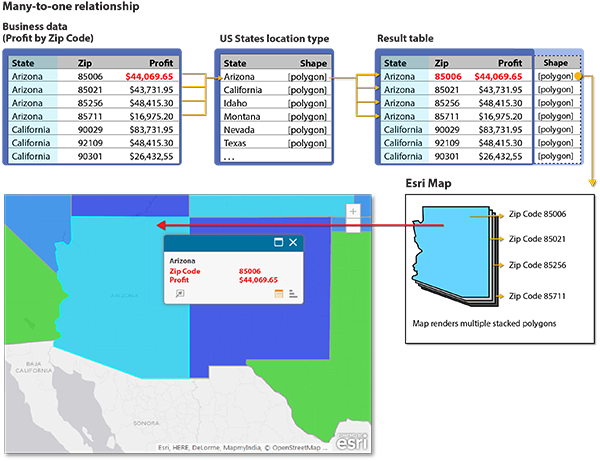Click the zoom out button below the plus
The width and height of the screenshot is (600, 461).
(x=352, y=229)
